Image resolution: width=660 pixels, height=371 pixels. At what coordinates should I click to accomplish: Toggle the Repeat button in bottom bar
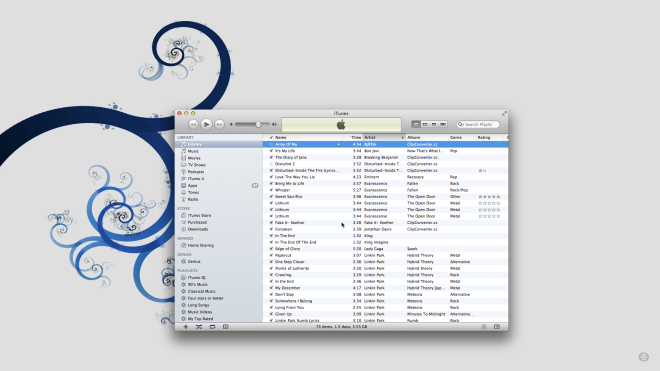click(x=212, y=327)
